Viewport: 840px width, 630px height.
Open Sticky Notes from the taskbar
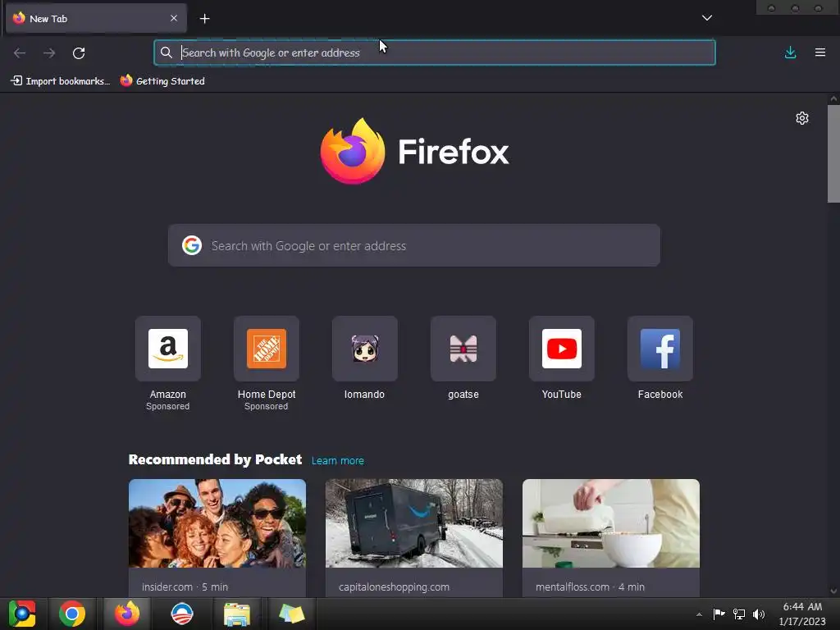click(291, 614)
